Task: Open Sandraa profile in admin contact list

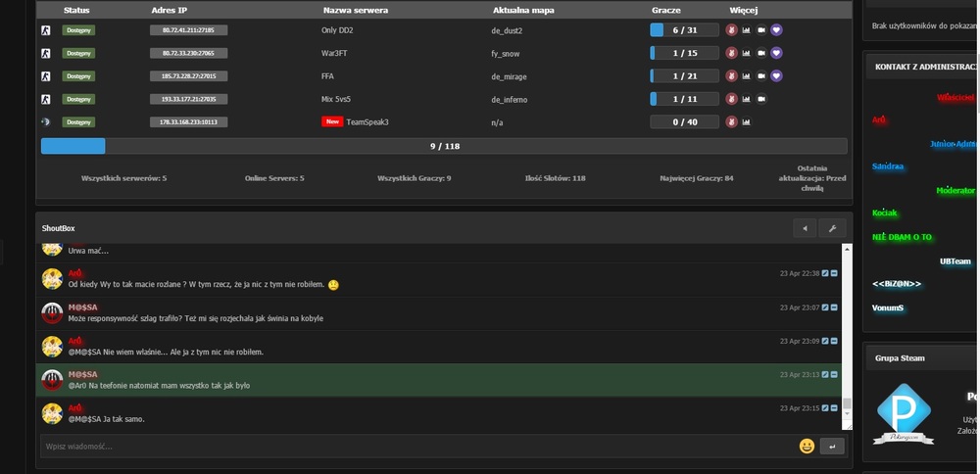Action: pos(888,166)
